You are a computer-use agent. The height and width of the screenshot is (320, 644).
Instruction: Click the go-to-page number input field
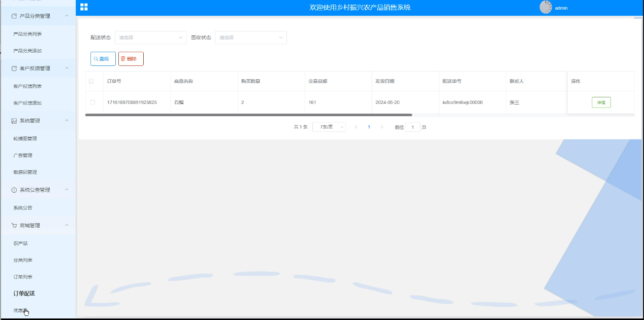tap(412, 127)
